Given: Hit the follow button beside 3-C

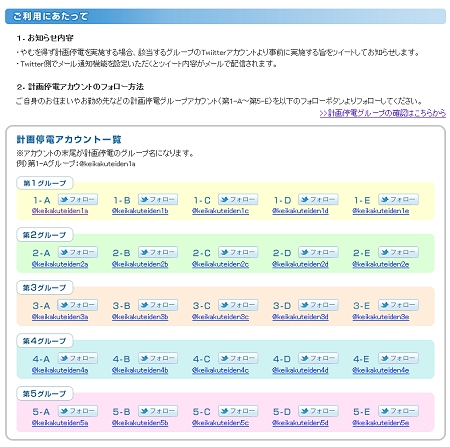Looking at the screenshot, I should tap(238, 305).
